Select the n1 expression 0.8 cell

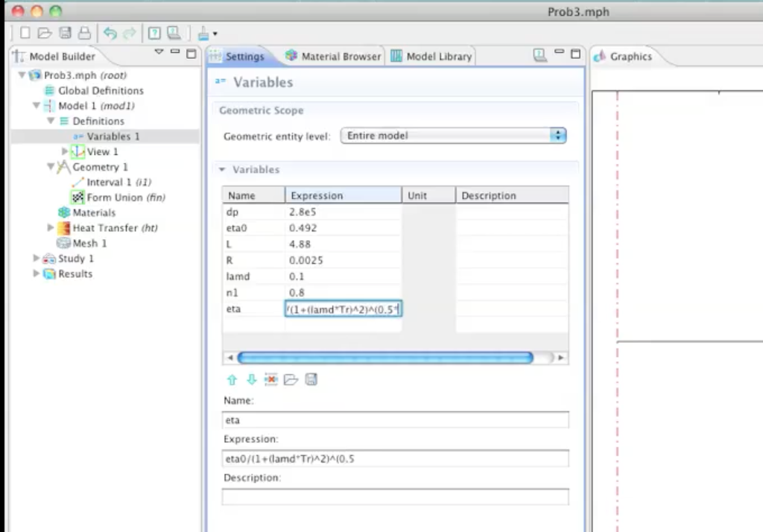[x=343, y=292]
